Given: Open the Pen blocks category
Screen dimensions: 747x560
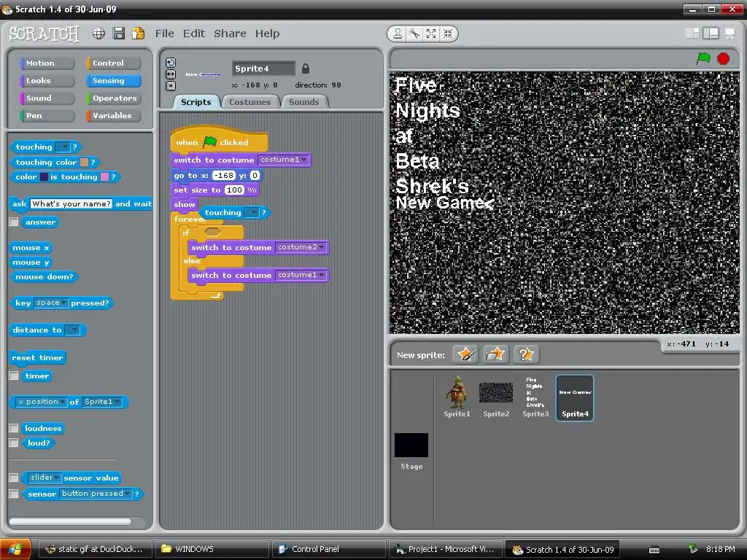Looking at the screenshot, I should [x=47, y=116].
